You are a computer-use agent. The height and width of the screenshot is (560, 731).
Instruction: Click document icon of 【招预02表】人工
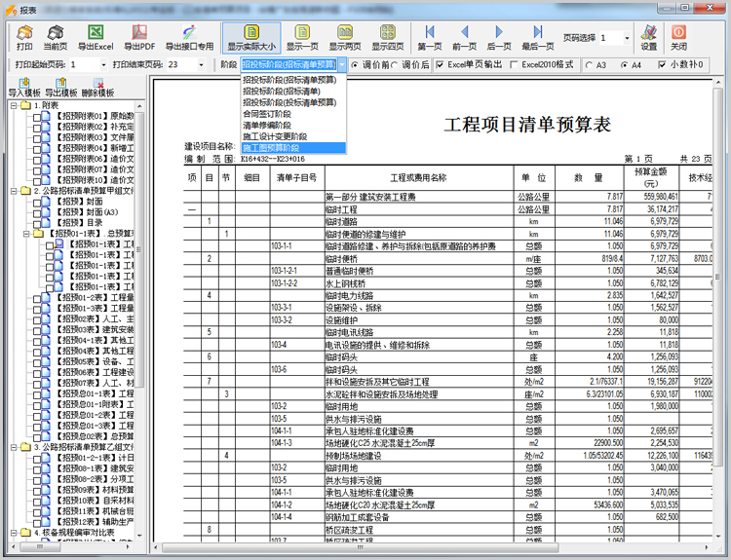point(45,318)
